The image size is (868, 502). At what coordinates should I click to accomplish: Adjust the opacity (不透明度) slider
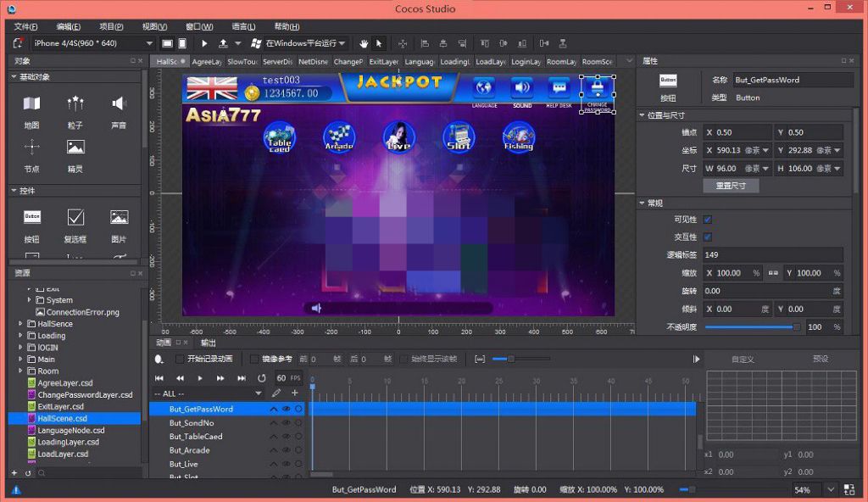(753, 327)
